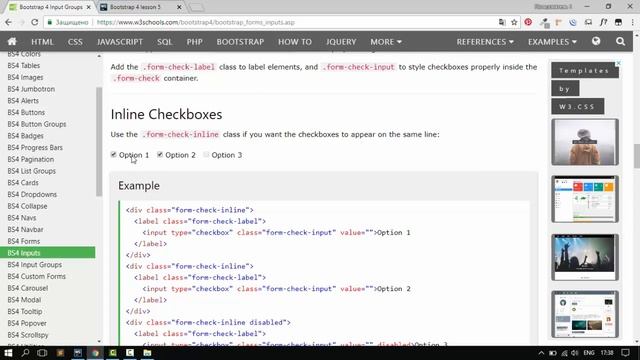640x360 pixels.
Task: Select the highlighted BS4 Inputs link
Action: point(48,253)
